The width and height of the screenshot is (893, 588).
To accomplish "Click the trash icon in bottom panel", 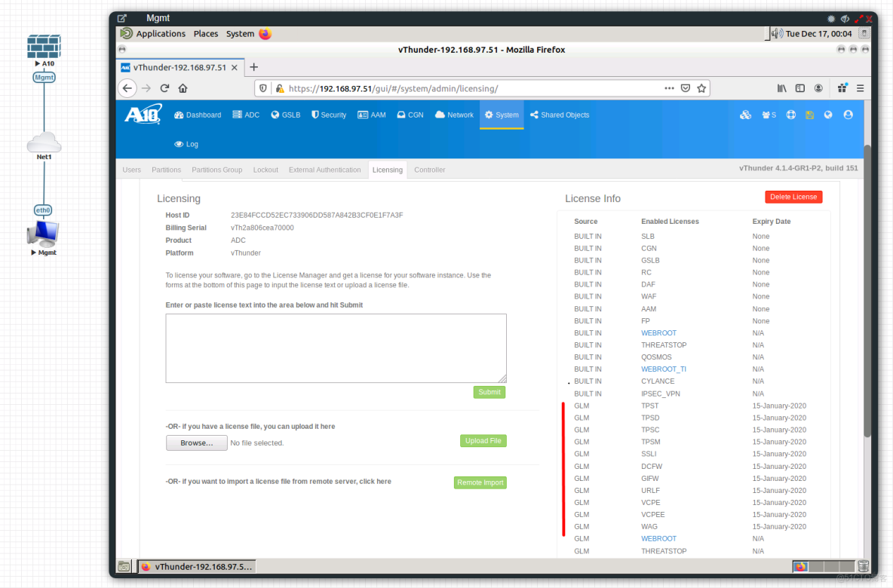I will 864,566.
